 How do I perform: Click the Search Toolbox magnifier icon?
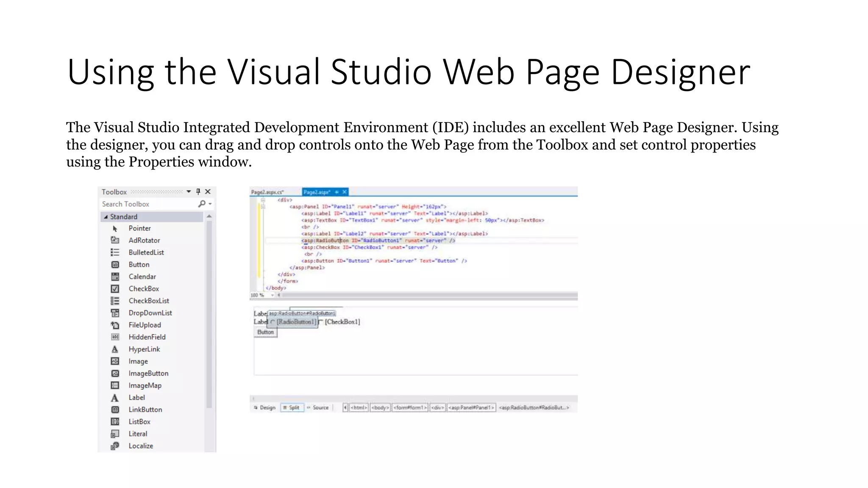click(x=202, y=204)
